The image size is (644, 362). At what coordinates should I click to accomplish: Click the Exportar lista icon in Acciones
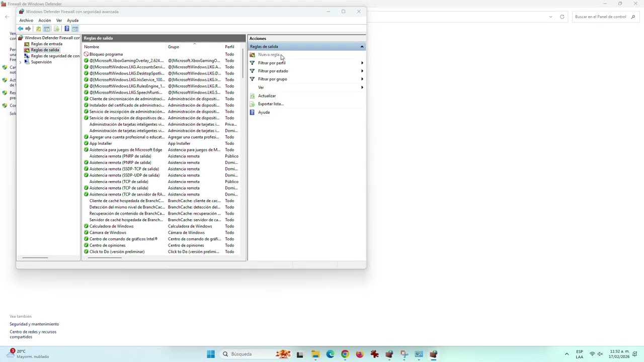click(x=252, y=104)
